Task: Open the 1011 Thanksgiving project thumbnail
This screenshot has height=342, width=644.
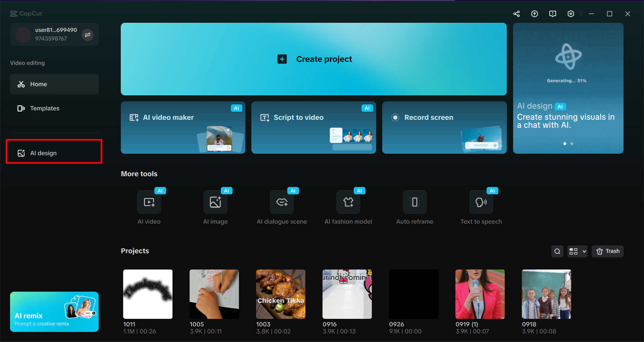Action: 148,294
